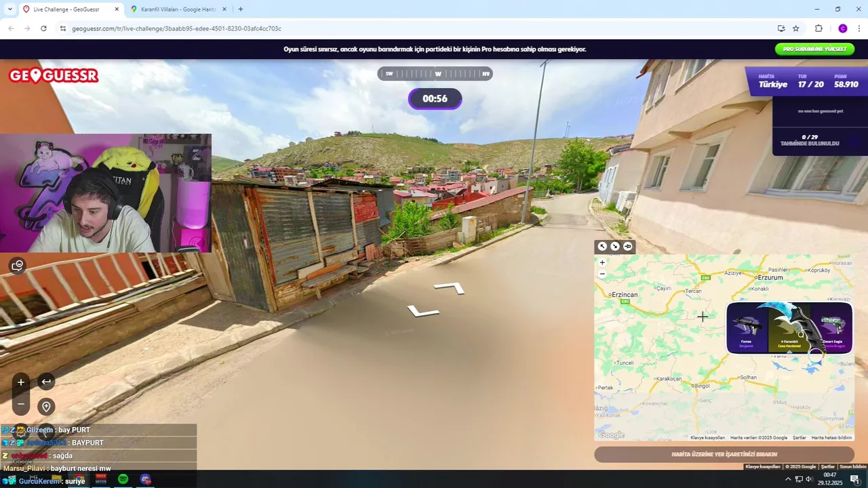Click the 17 / 20 round counter
This screenshot has height=488, width=868.
point(811,85)
